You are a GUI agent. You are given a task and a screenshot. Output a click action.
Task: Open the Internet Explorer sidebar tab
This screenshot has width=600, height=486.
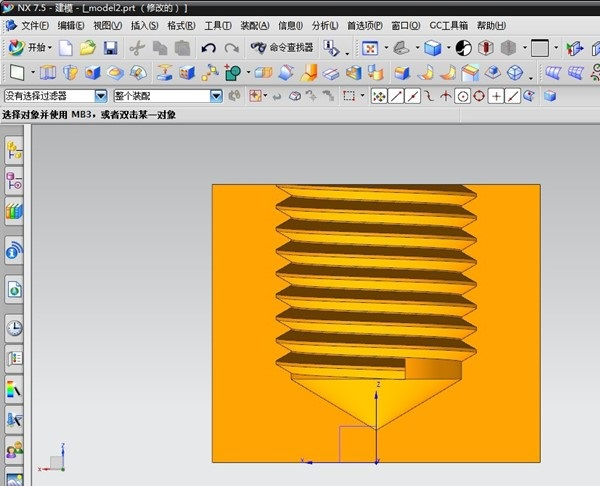(14, 289)
